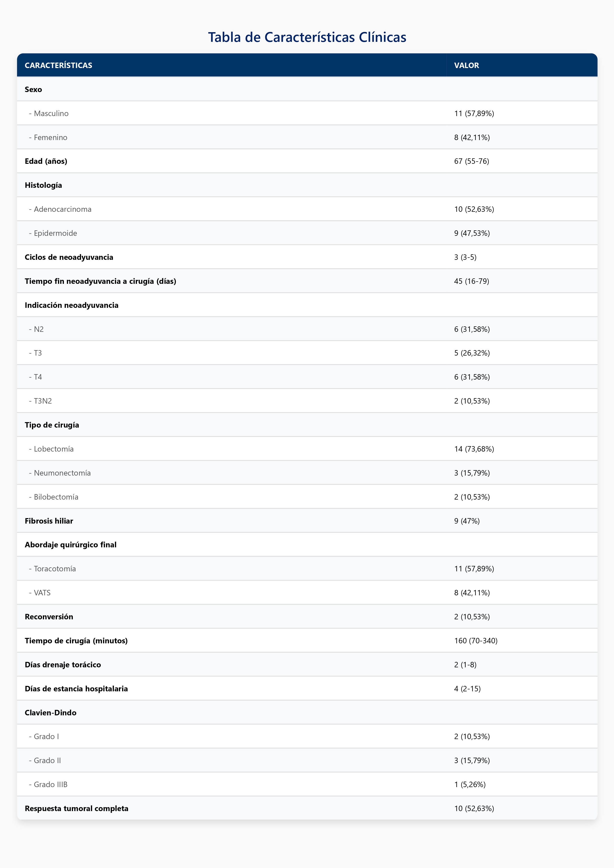614x868 pixels.
Task: Click the 'Respuesta tumoral completa' row label
Action: tap(77, 809)
